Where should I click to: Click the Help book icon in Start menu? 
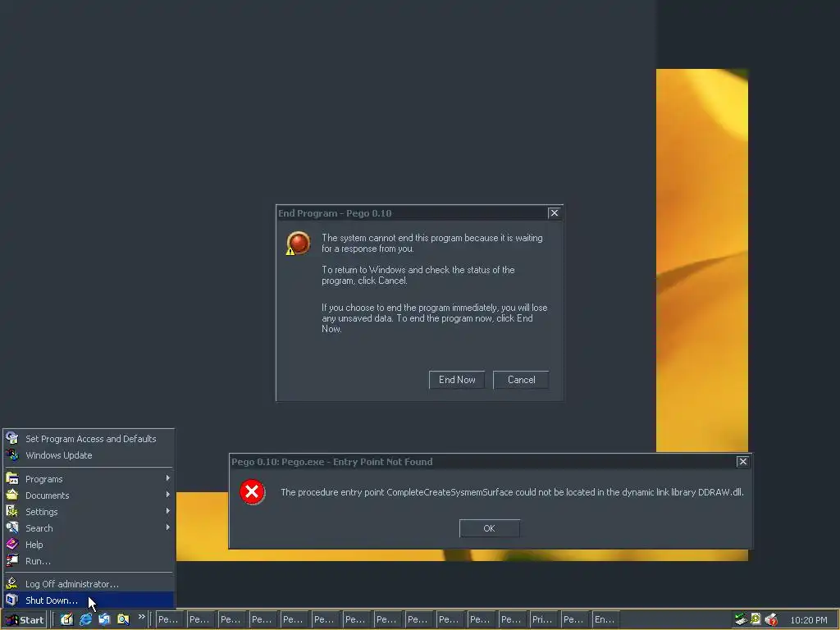pos(11,544)
